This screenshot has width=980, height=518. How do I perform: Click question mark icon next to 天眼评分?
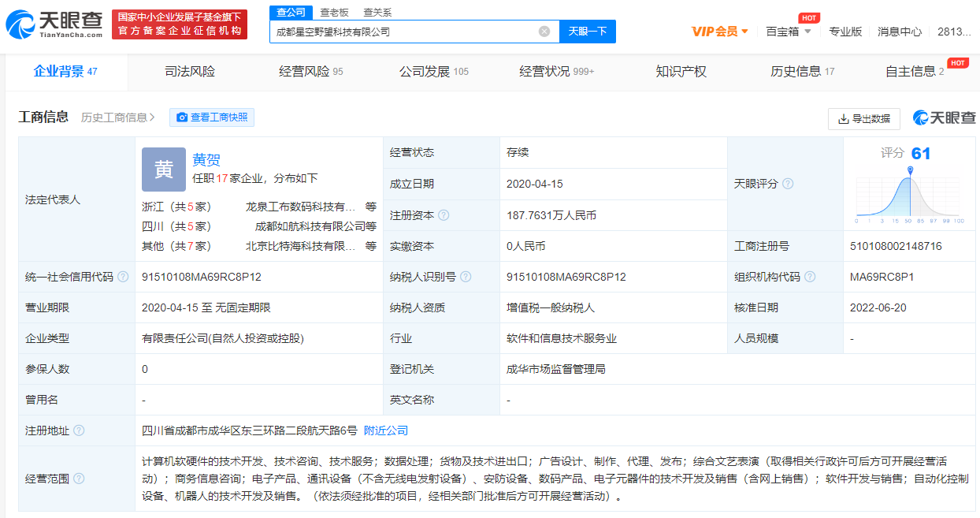click(x=788, y=184)
